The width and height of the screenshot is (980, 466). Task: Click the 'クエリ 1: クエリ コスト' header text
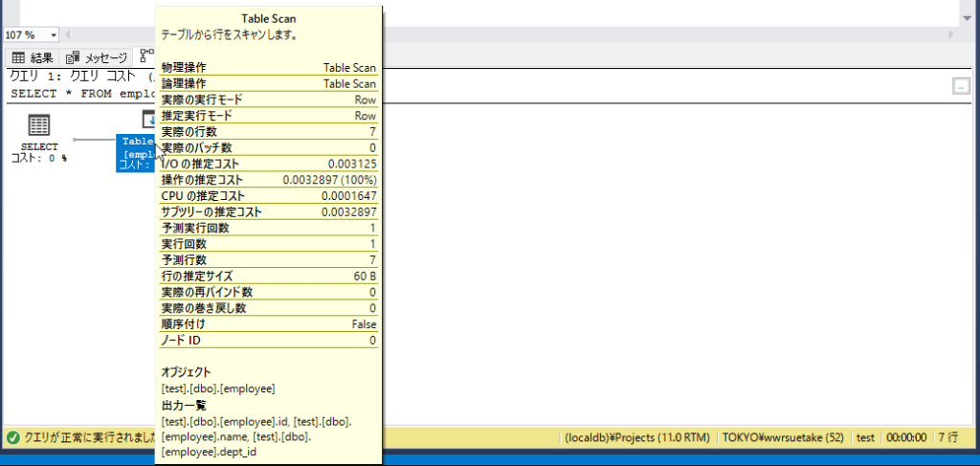coord(73,77)
